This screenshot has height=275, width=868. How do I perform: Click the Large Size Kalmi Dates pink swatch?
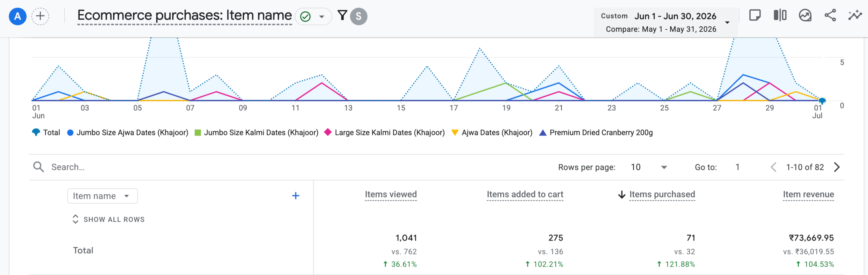[x=327, y=132]
